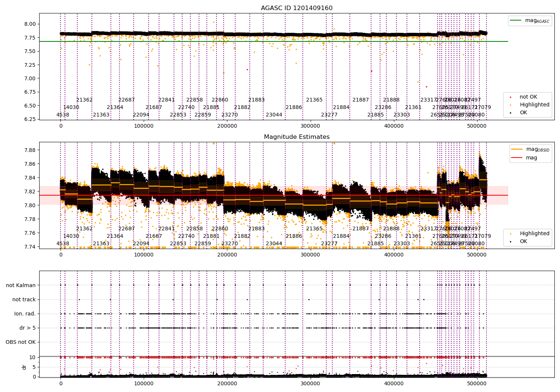Click obsid label 21364 in middle plot
Screen dimensions: 560x392
tap(115, 236)
